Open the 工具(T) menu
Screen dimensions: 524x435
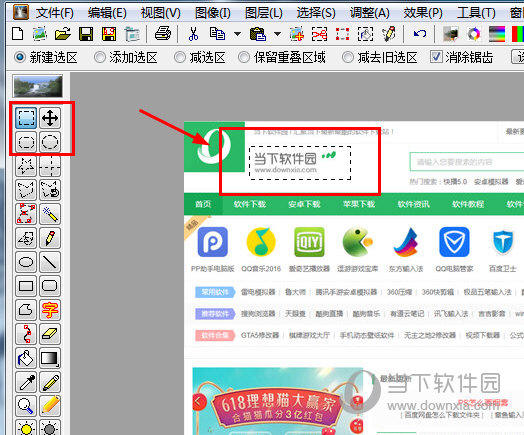pyautogui.click(x=476, y=13)
